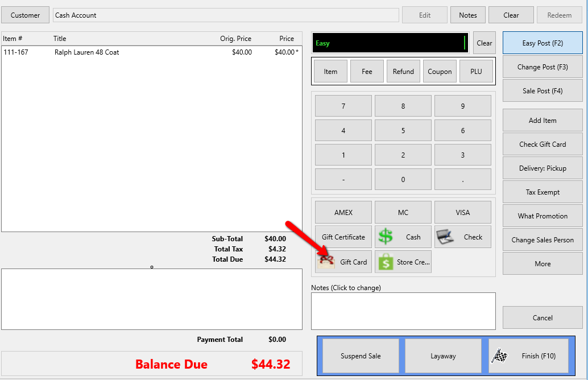Select Change Post (F3) mode
This screenshot has width=588, height=380.
click(x=543, y=67)
